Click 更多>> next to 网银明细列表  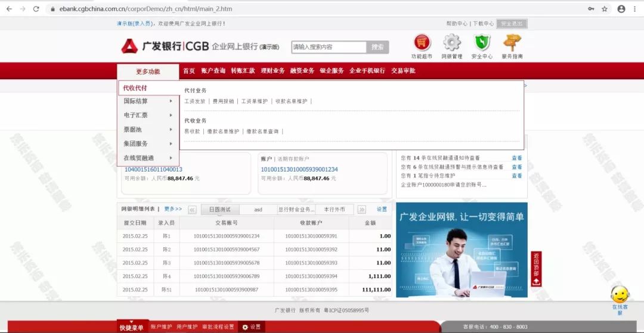tap(173, 209)
